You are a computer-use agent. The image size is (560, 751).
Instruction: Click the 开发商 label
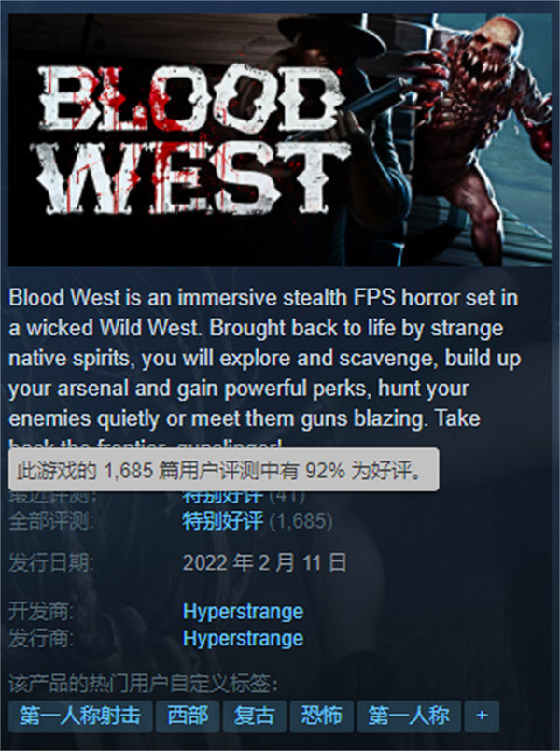(41, 612)
